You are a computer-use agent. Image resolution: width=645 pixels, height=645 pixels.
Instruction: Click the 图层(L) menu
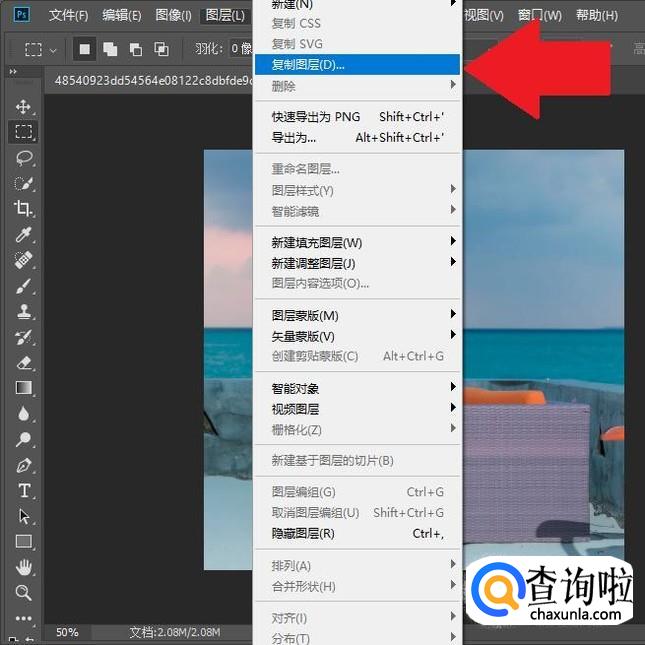pos(225,16)
